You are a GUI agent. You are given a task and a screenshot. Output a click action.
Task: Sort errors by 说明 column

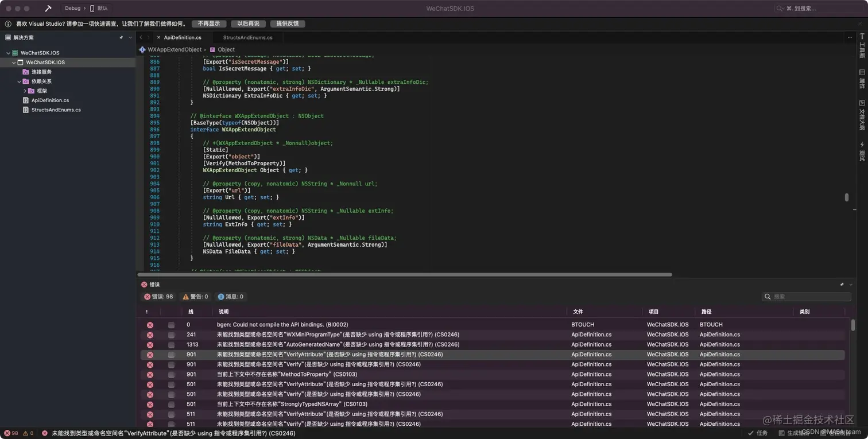224,312
